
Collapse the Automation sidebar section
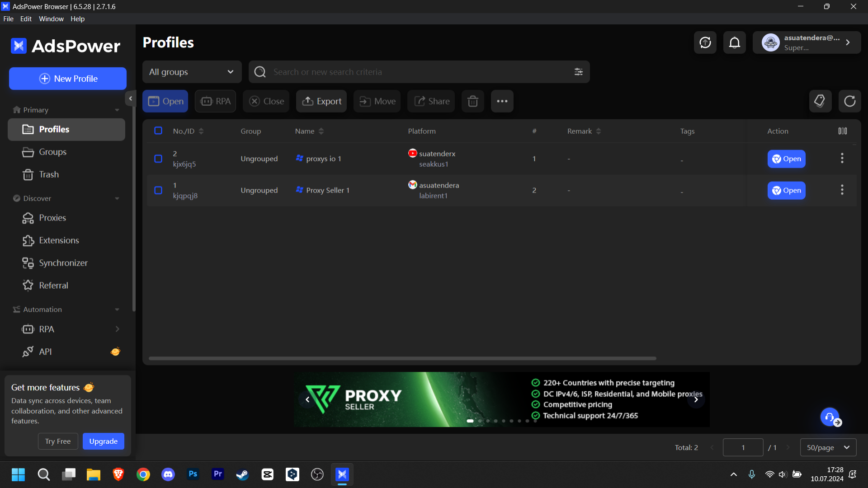click(x=117, y=310)
